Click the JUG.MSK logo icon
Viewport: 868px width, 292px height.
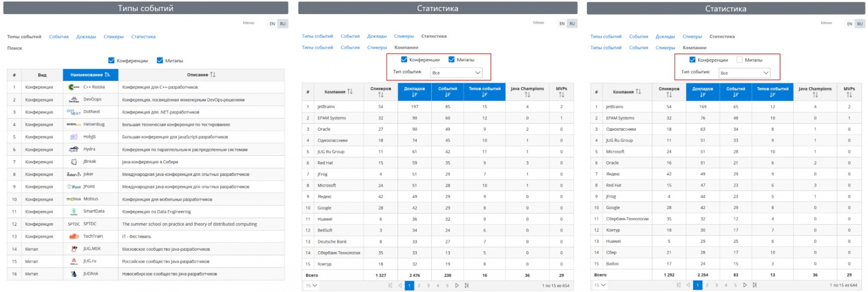(x=74, y=249)
